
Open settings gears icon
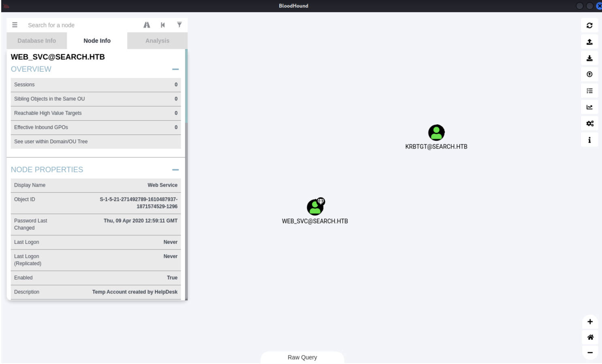[x=589, y=123]
